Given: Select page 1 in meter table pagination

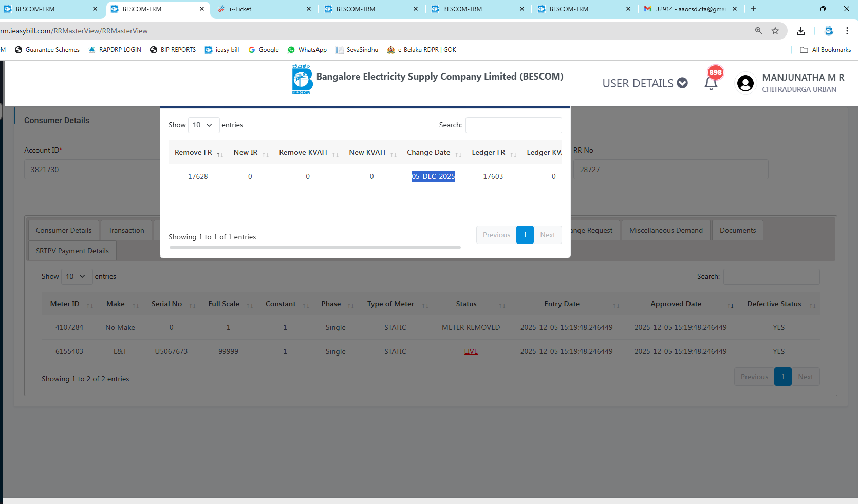Looking at the screenshot, I should pyautogui.click(x=783, y=377).
